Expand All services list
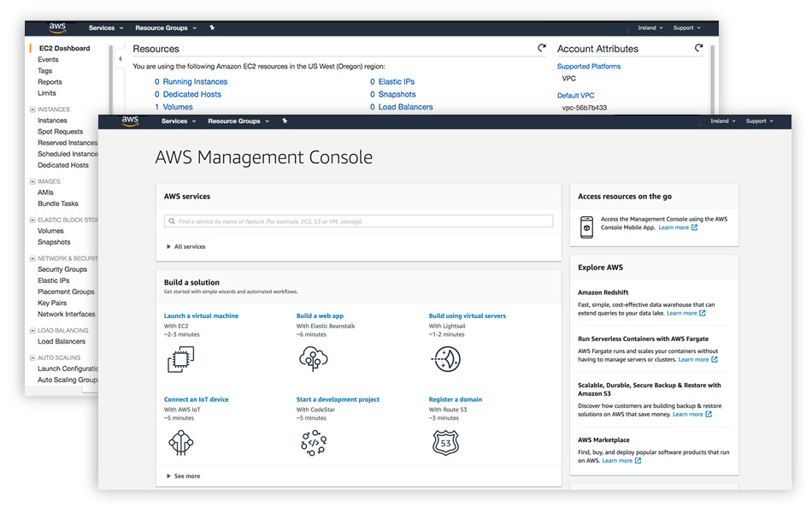Viewport: 812px width, 513px height. click(x=186, y=246)
